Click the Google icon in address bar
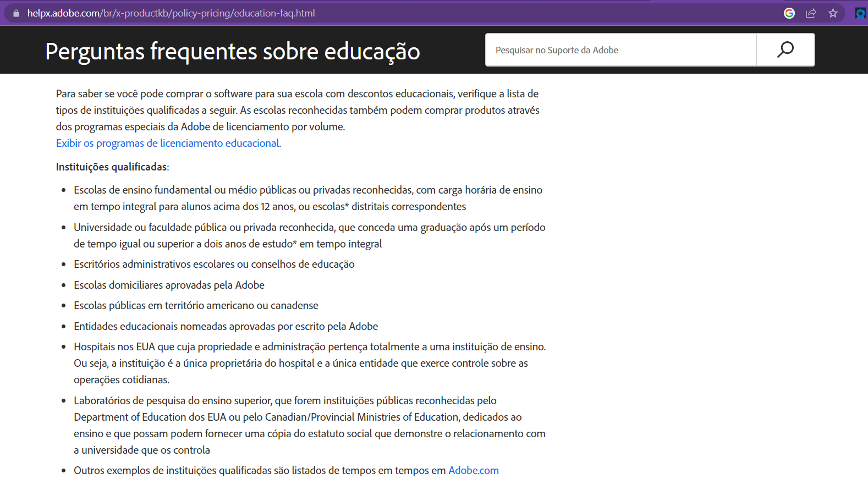The width and height of the screenshot is (868, 490). click(x=789, y=13)
